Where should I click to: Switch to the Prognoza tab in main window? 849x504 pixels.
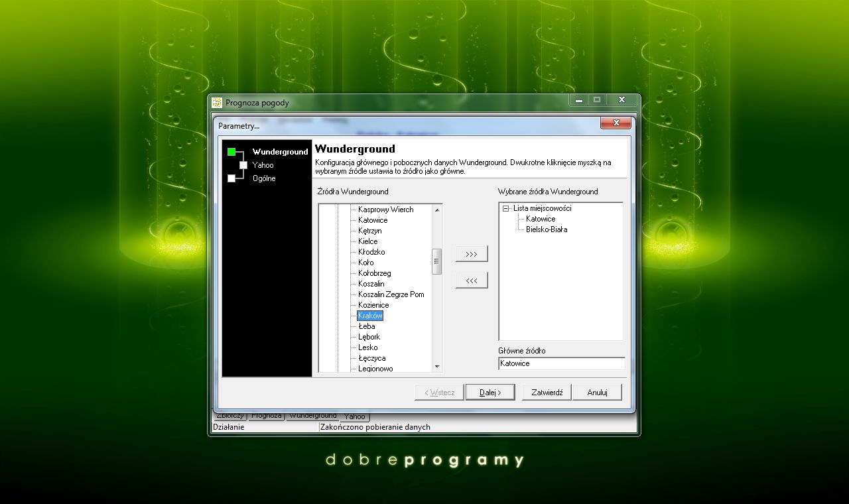267,416
